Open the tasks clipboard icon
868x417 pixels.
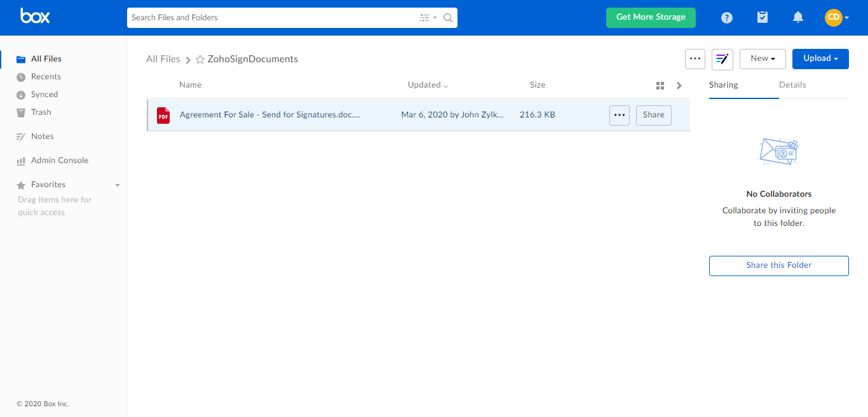(763, 18)
